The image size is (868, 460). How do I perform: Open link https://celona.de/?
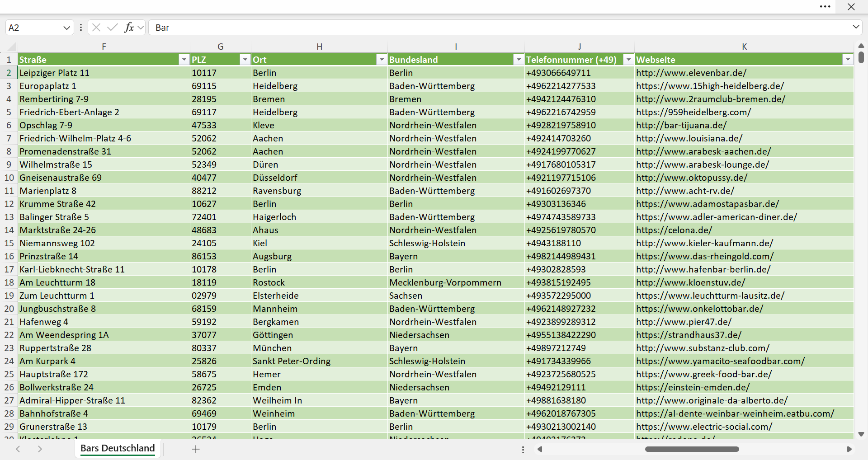tap(674, 230)
